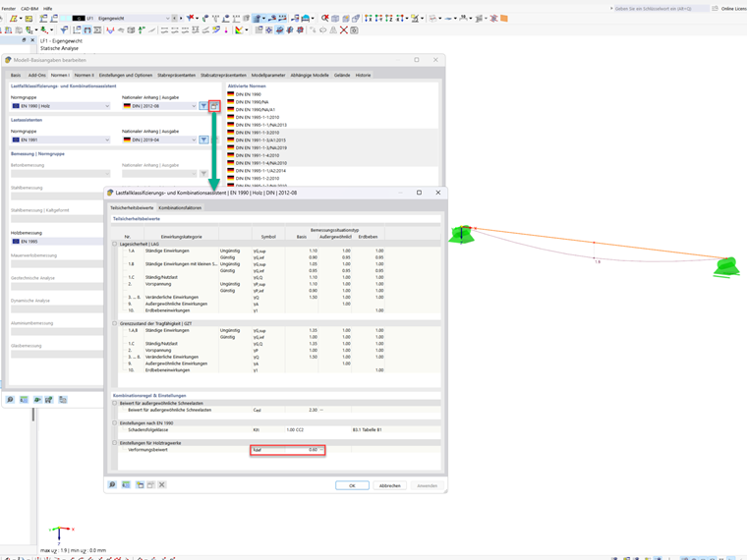This screenshot has width=747, height=560.
Task: Click the yellow table icon in top toolbar
Action: [29, 18]
